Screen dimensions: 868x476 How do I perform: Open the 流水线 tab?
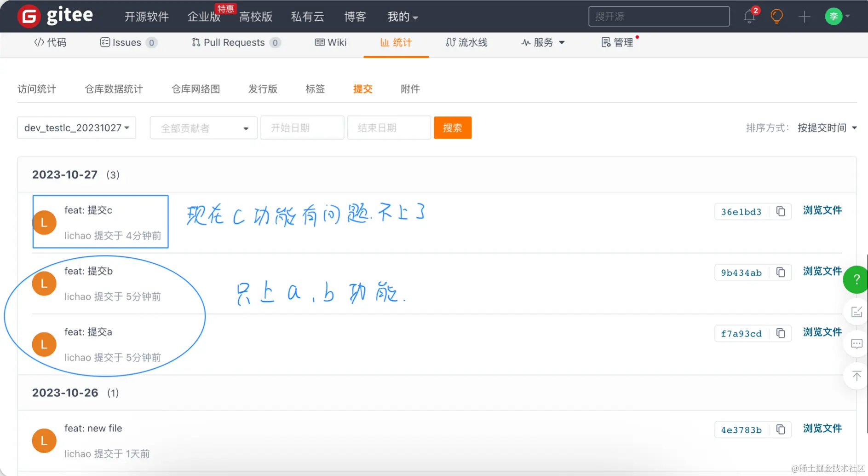point(466,42)
